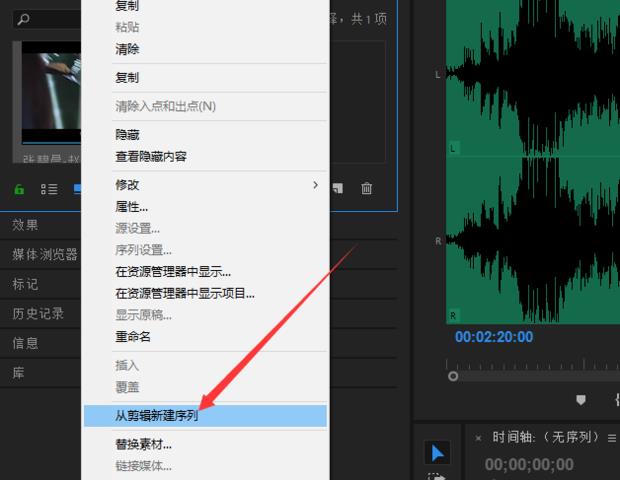
Task: Click the Add Marker icon under source monitor
Action: 581,400
